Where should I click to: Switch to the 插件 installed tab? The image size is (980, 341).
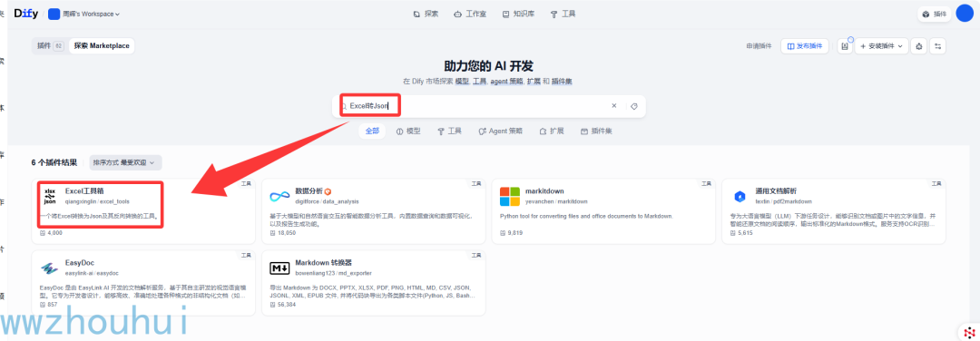(x=50, y=45)
